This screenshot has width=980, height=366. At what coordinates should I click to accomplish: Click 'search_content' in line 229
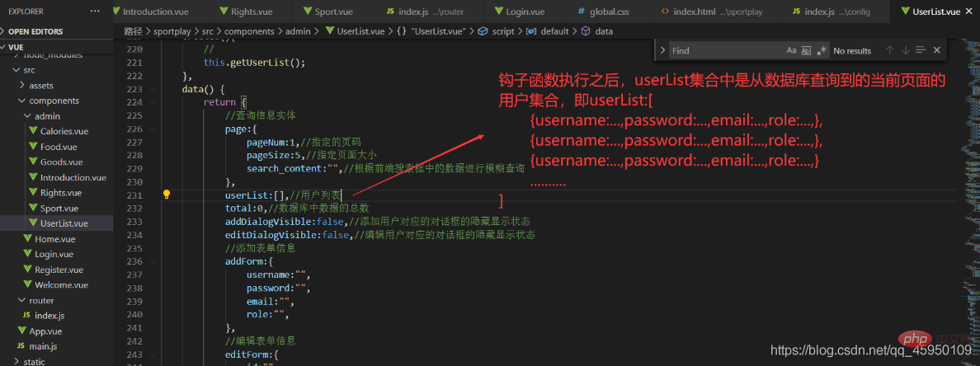282,169
